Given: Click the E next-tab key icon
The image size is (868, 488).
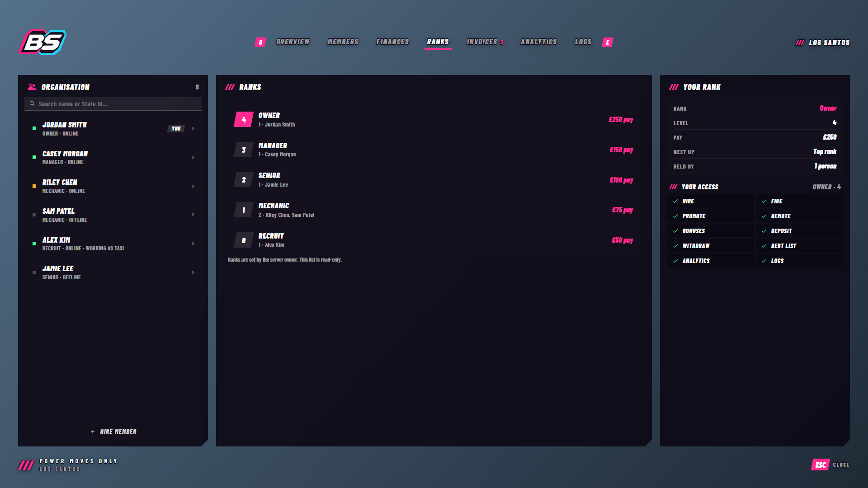Looking at the screenshot, I should [608, 42].
